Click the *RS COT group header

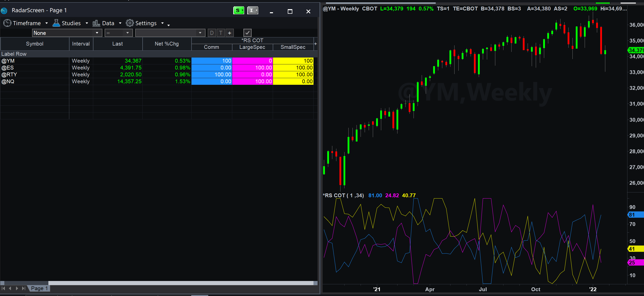point(252,40)
